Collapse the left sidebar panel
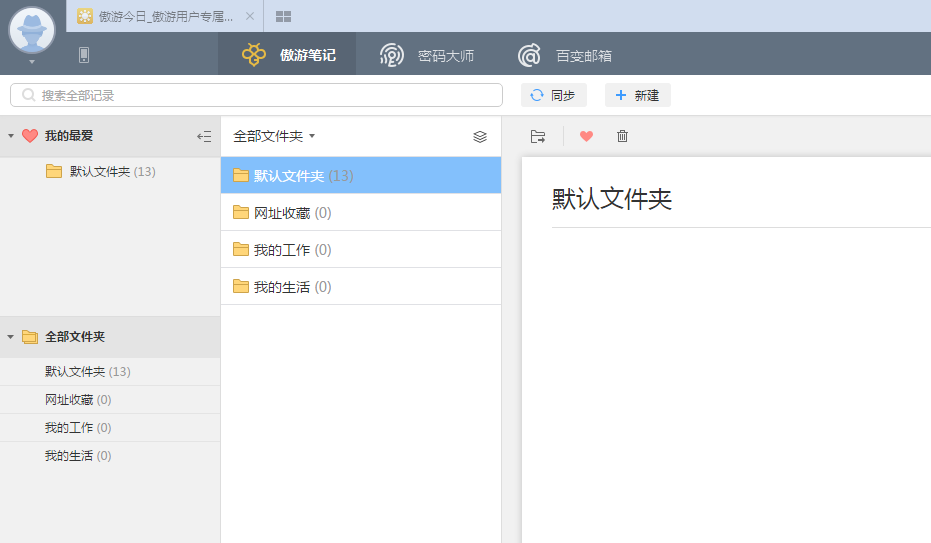 204,136
